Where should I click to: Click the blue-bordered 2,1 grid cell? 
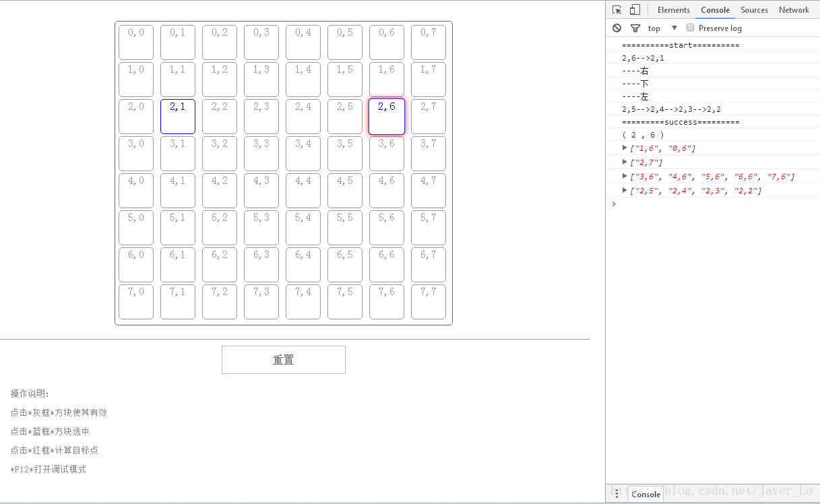pyautogui.click(x=178, y=117)
